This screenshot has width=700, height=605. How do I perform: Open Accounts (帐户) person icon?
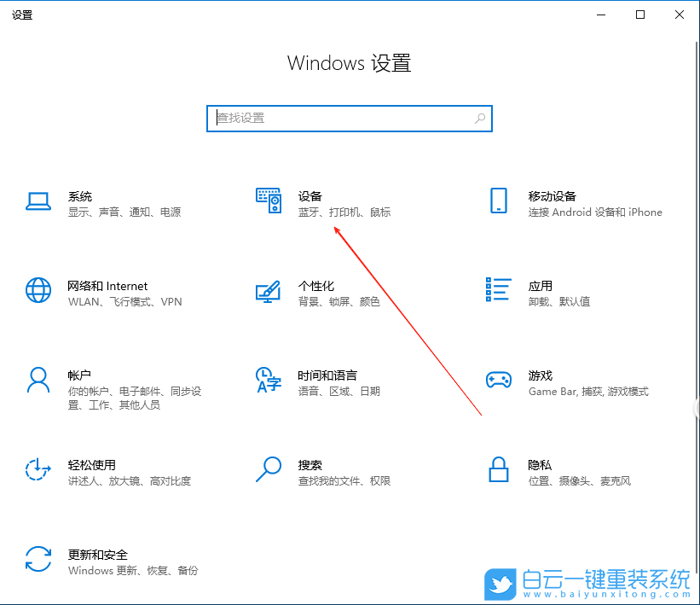click(x=38, y=381)
